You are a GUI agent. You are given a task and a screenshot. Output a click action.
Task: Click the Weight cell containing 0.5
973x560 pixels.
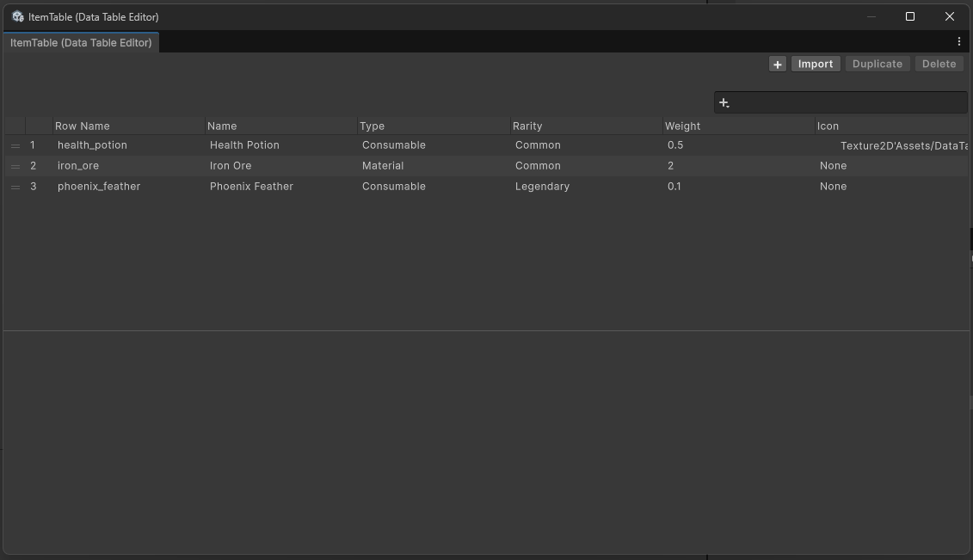pyautogui.click(x=675, y=145)
